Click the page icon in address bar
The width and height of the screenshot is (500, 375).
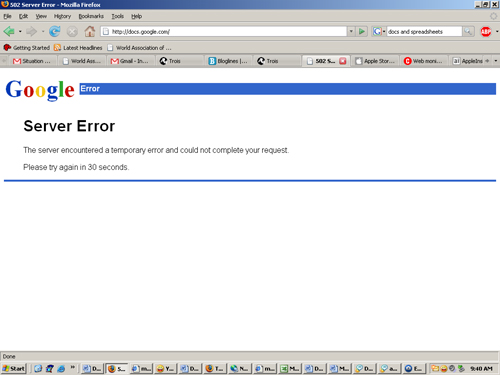tap(106, 32)
